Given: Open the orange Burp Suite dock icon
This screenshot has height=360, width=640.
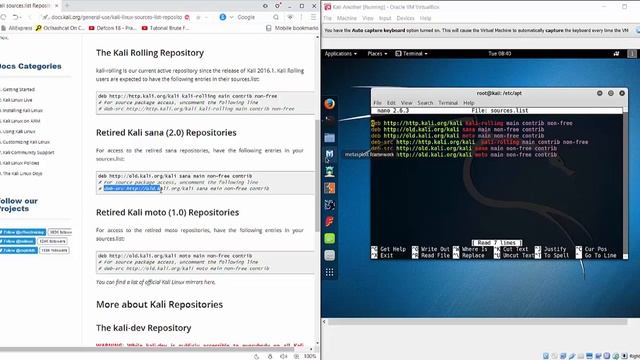Looking at the screenshot, I should [329, 188].
